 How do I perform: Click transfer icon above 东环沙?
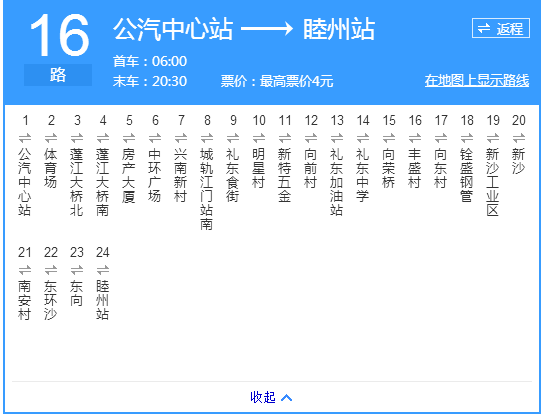(51, 269)
